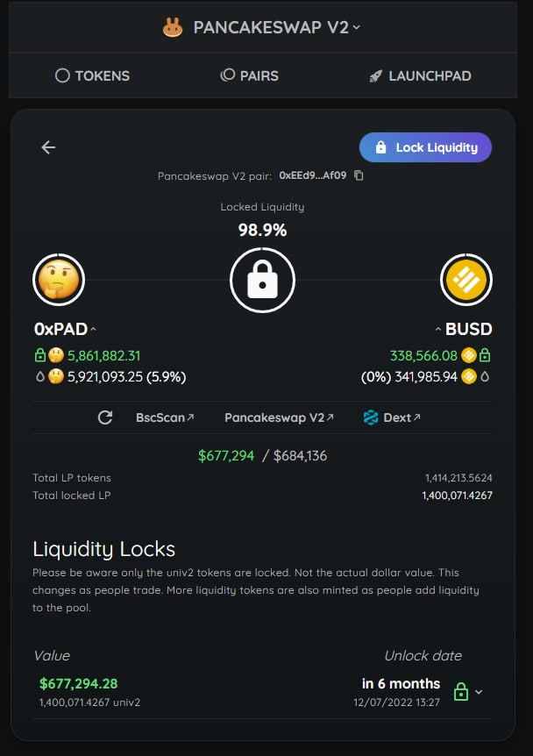Click the lock value $677,294.28
533x756 pixels.
click(79, 684)
